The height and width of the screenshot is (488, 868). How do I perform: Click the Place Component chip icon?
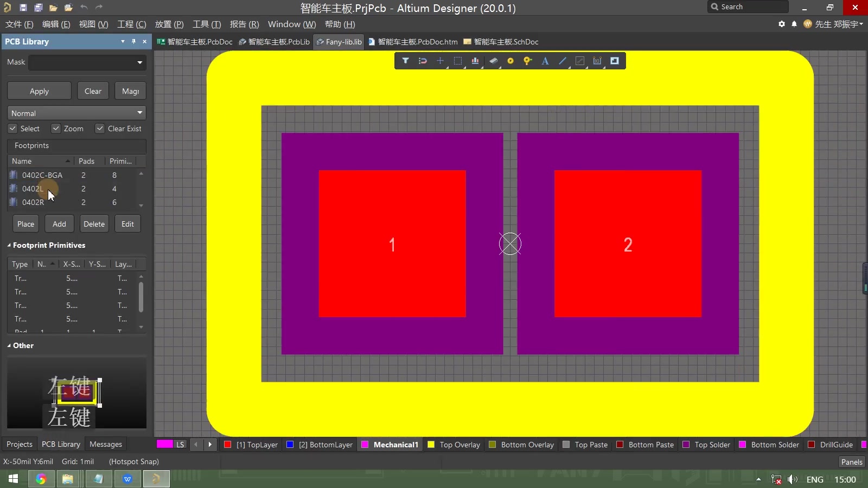point(493,61)
